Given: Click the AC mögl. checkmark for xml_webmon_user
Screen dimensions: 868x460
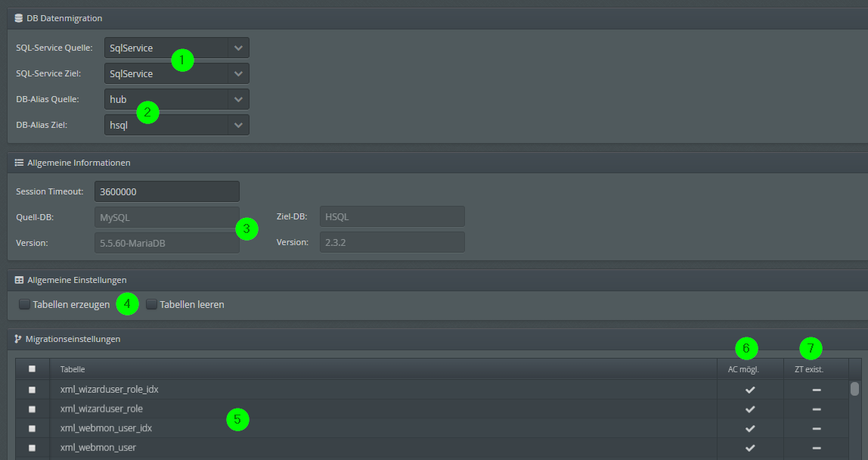Looking at the screenshot, I should click(x=749, y=448).
